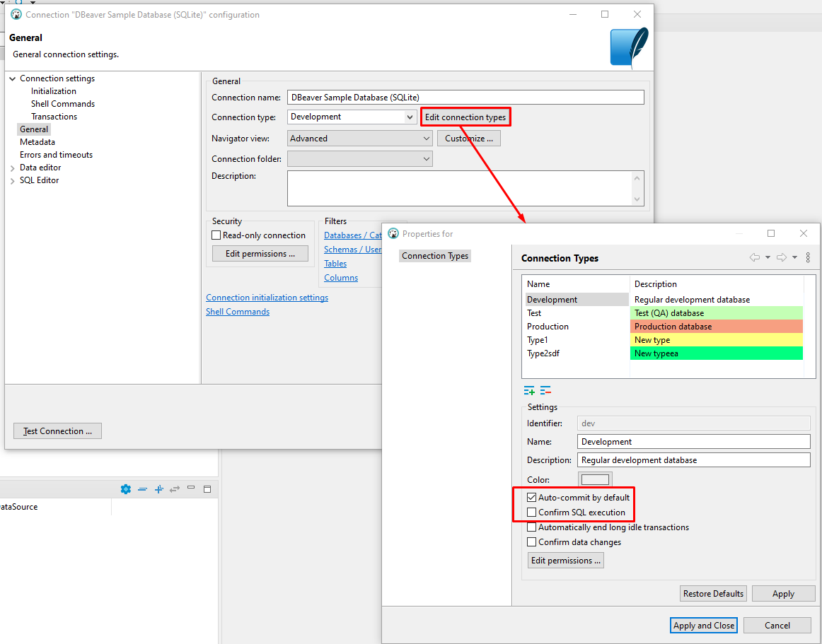Check Automatically end long idle transactions

pos(531,527)
